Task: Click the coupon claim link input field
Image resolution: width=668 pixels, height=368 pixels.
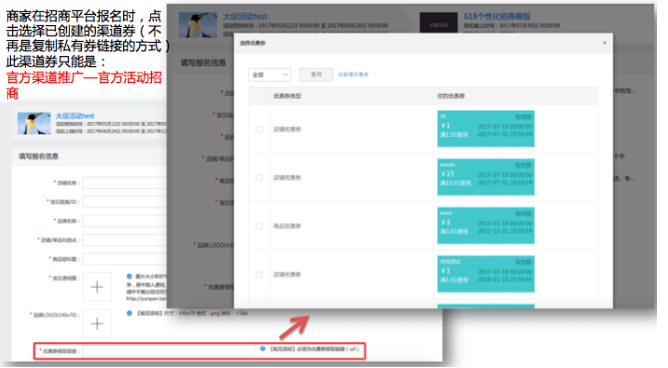Action: pos(169,351)
